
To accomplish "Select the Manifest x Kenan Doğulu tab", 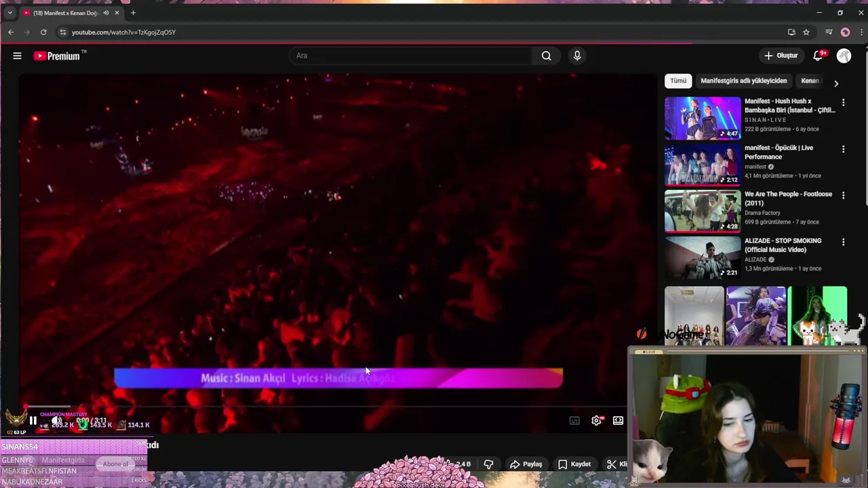I will coord(66,12).
